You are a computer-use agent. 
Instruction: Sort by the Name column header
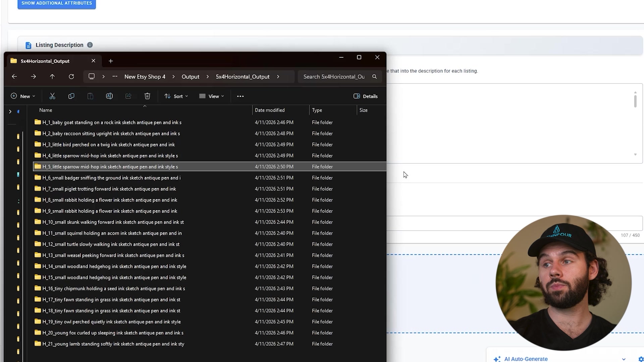[46, 110]
